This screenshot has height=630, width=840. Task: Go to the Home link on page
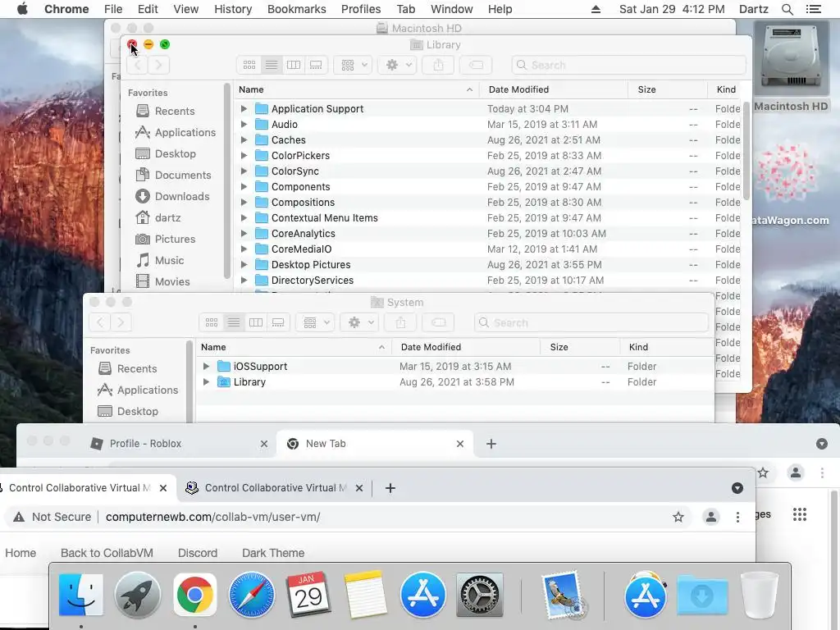pyautogui.click(x=21, y=553)
